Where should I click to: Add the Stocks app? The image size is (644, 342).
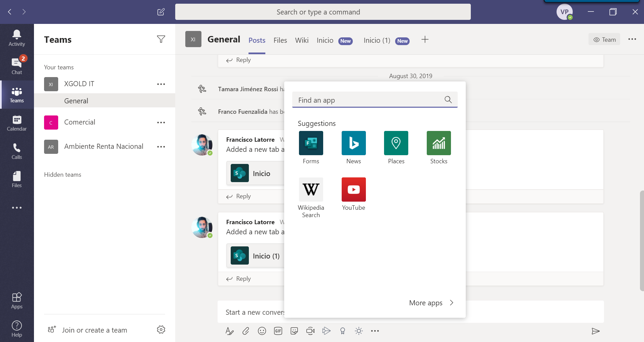439,148
